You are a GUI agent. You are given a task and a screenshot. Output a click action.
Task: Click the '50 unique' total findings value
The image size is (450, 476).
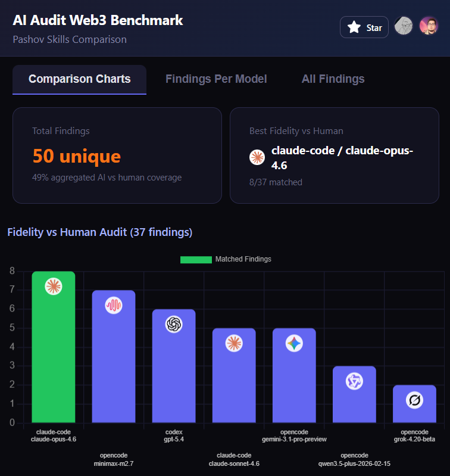pyautogui.click(x=76, y=156)
